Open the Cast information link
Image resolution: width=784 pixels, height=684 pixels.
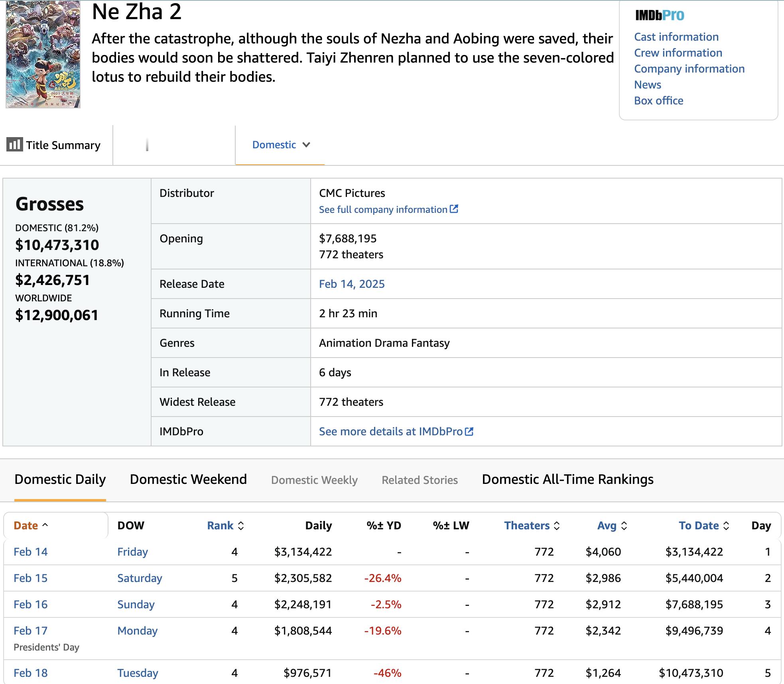click(x=676, y=37)
